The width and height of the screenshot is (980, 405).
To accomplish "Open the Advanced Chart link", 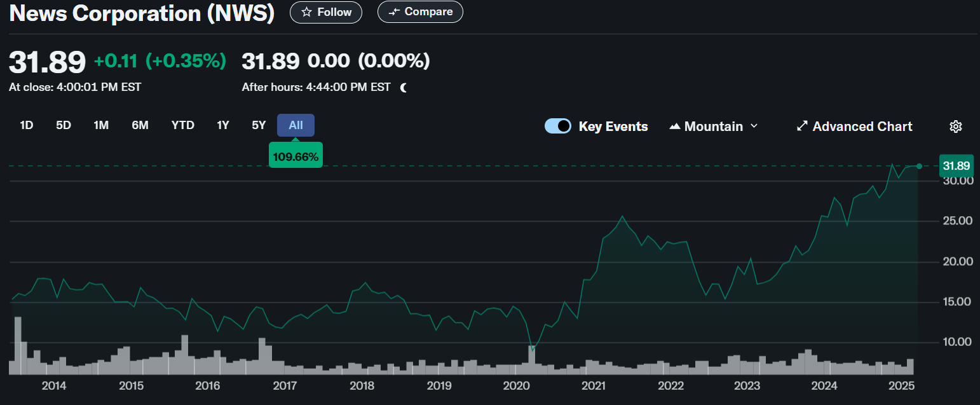I will [x=862, y=127].
